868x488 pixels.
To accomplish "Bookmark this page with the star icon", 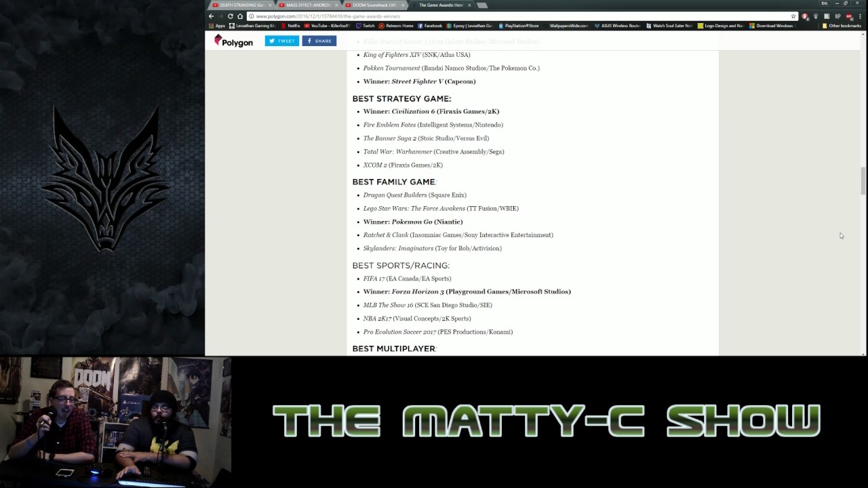I will (793, 16).
